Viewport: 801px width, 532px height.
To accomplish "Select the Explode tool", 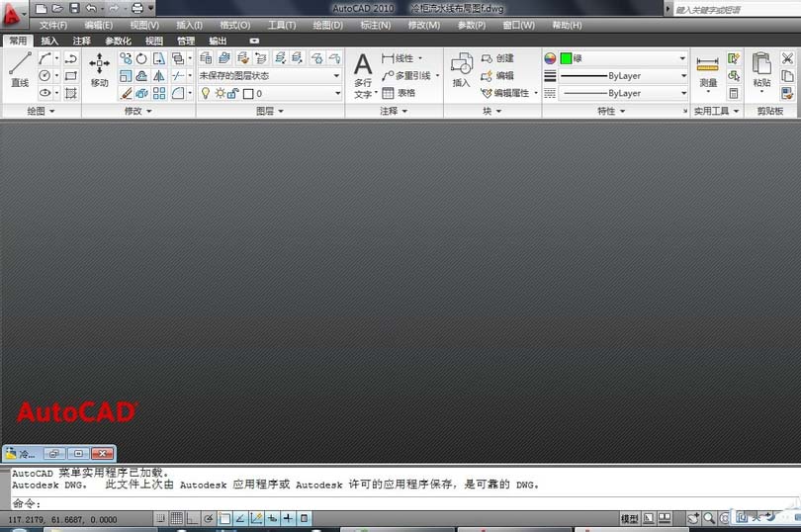I will [142, 93].
